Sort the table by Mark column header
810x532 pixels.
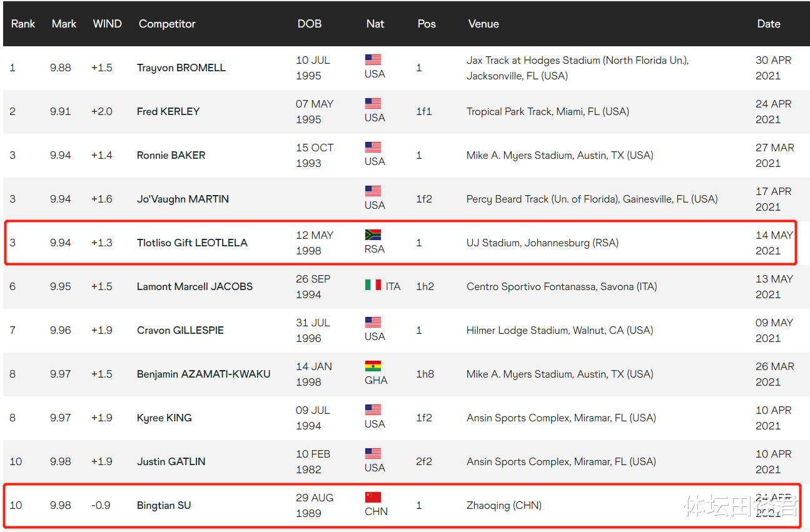point(64,24)
